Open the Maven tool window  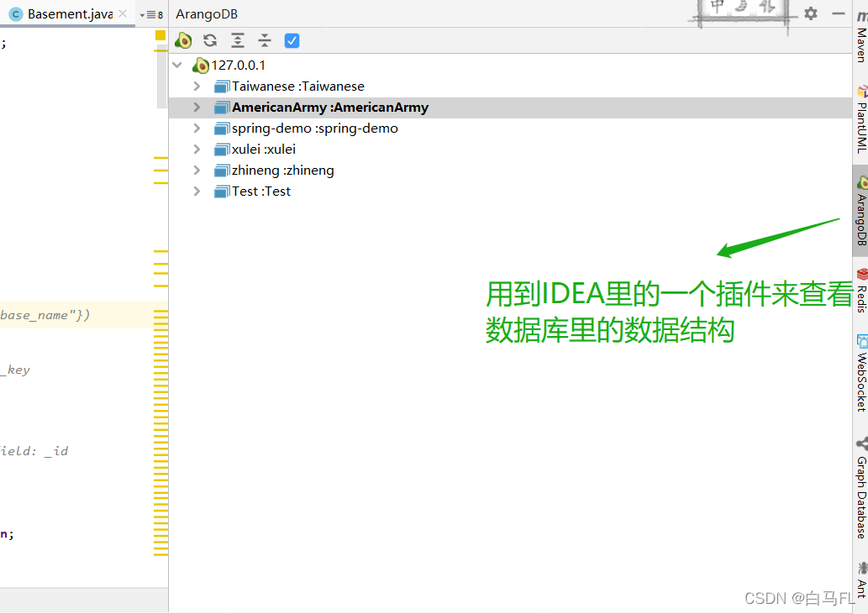860,38
